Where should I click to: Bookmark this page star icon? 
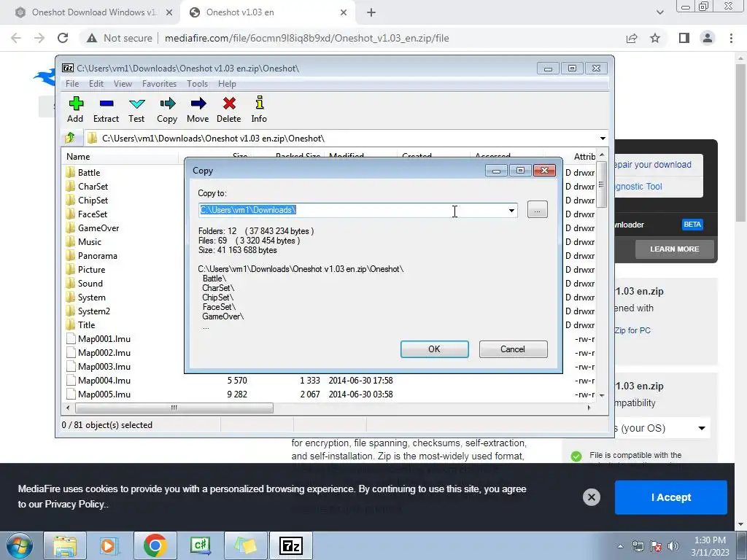pos(655,38)
